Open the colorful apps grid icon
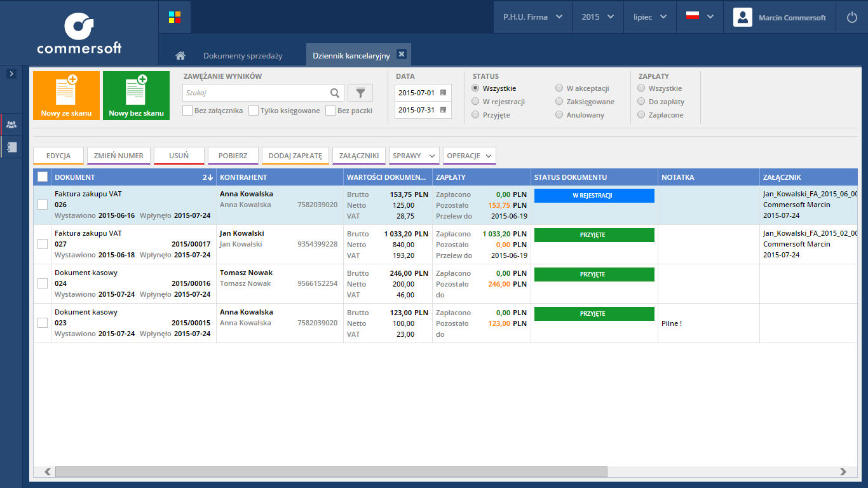 click(x=175, y=17)
